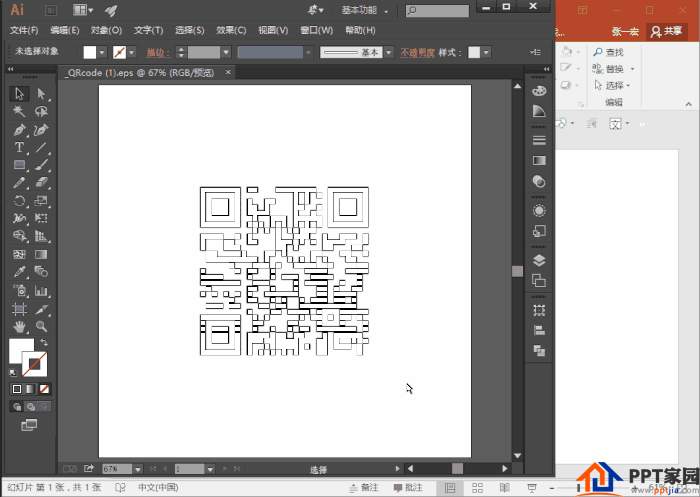Open the Layers panel icon
This screenshot has width=700, height=497.
tap(539, 260)
